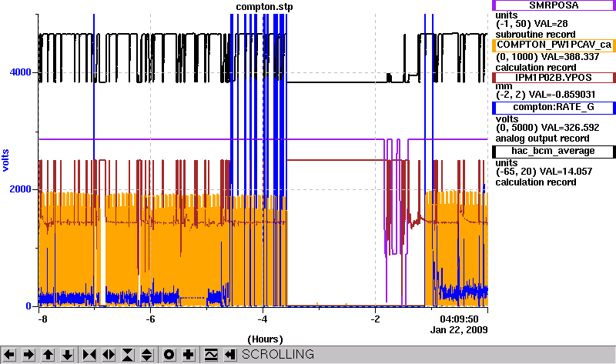The height and width of the screenshot is (364, 616).
Task: Select the compton:RATE_G legend entry
Action: (x=554, y=108)
